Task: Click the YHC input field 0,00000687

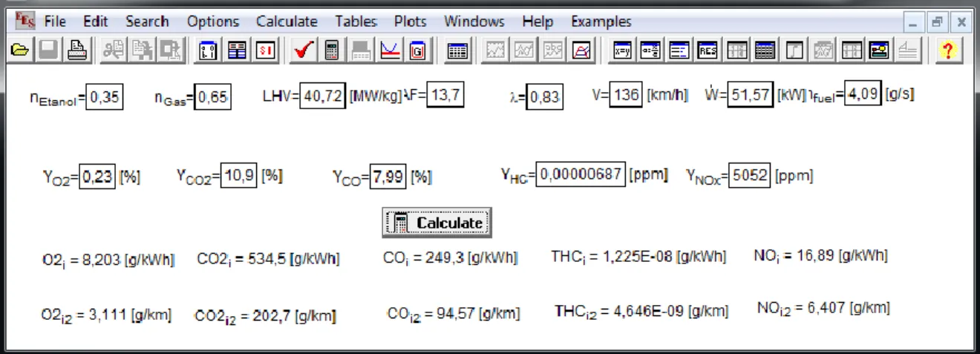Action: coord(581,176)
